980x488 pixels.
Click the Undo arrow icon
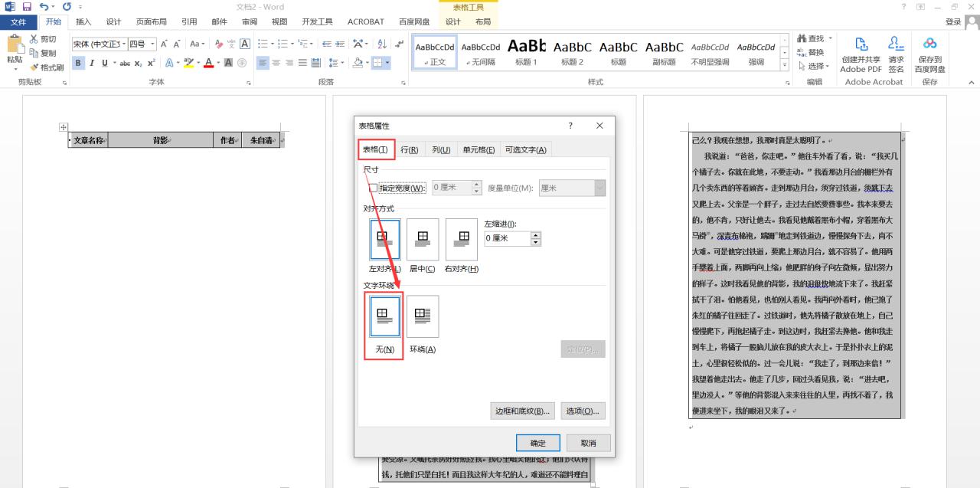[44, 7]
